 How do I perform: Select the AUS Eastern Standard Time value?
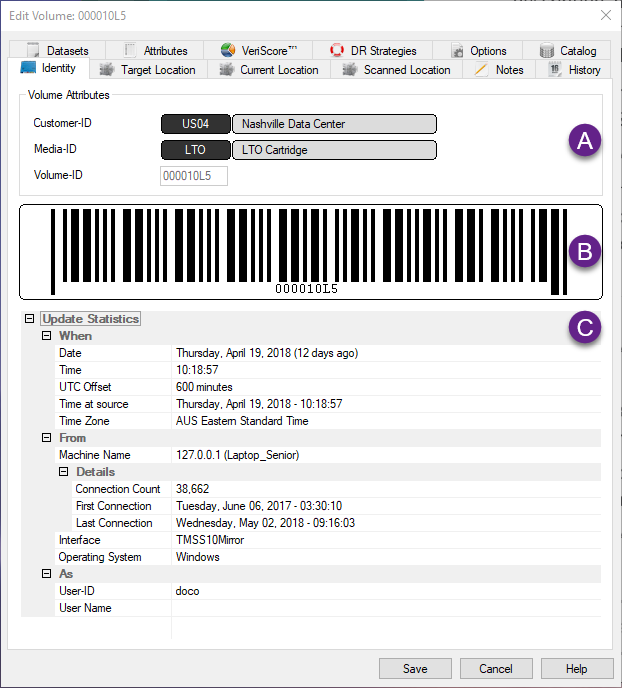242,421
